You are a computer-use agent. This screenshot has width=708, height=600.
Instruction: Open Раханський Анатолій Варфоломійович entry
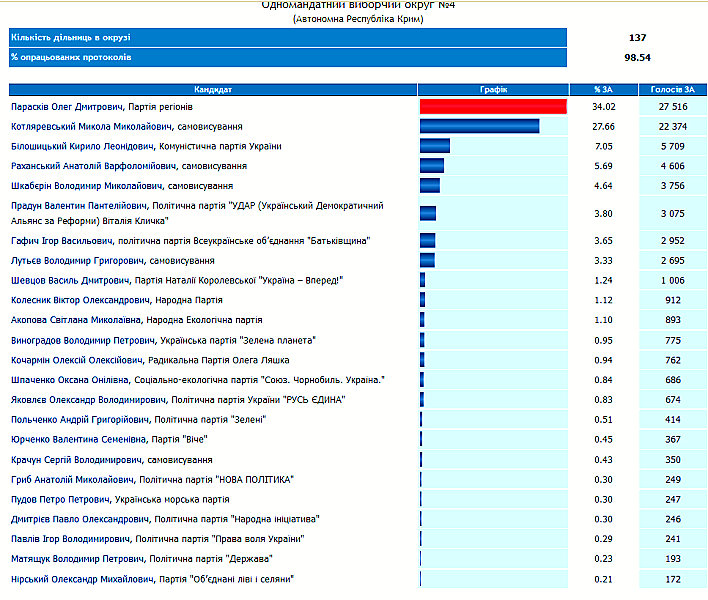click(x=128, y=166)
